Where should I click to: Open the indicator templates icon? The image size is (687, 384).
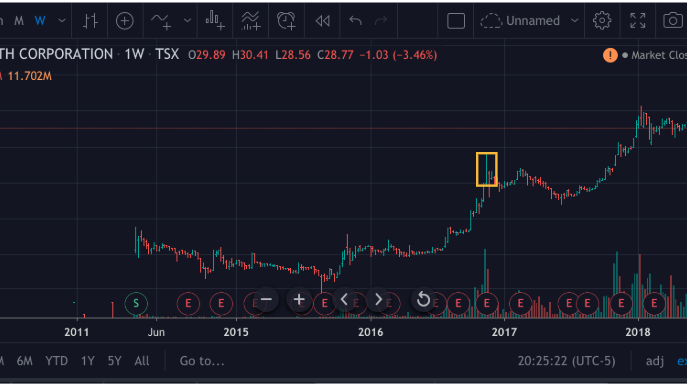coord(250,21)
